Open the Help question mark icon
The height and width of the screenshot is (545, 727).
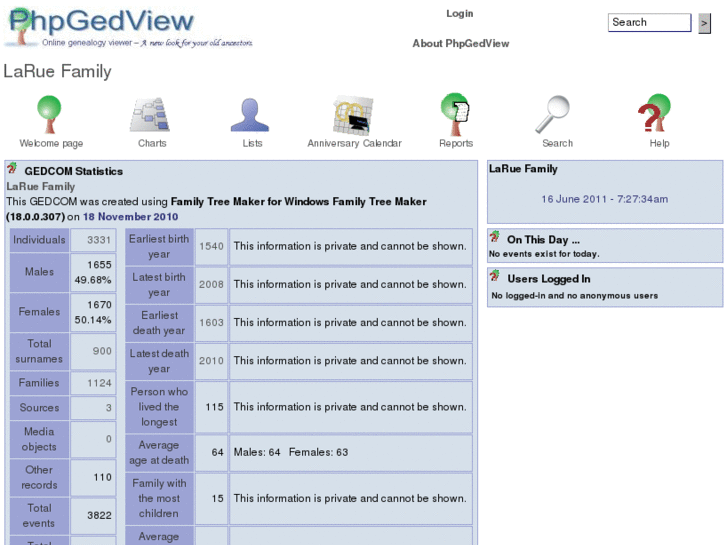pos(654,113)
